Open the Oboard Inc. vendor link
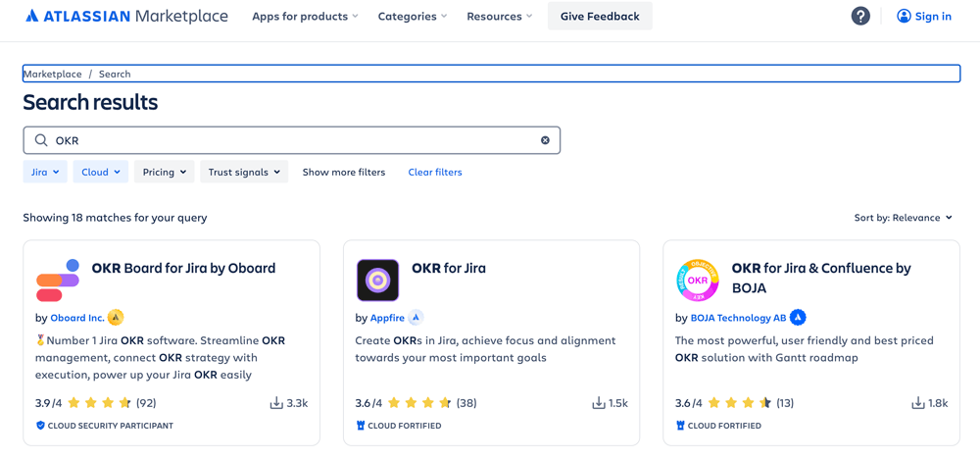This screenshot has width=980, height=460. [77, 318]
